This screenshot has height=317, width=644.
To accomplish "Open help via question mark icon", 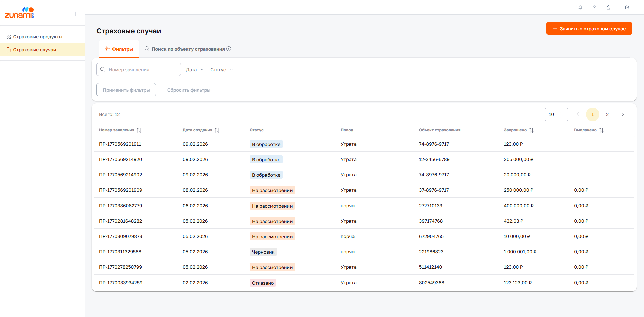I will pyautogui.click(x=594, y=7).
